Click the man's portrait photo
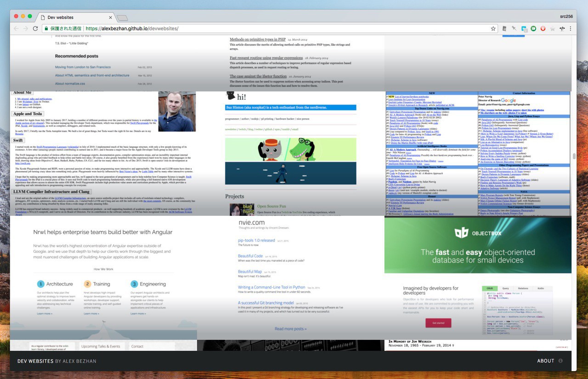Screen dimensions: 588x379 (177, 111)
